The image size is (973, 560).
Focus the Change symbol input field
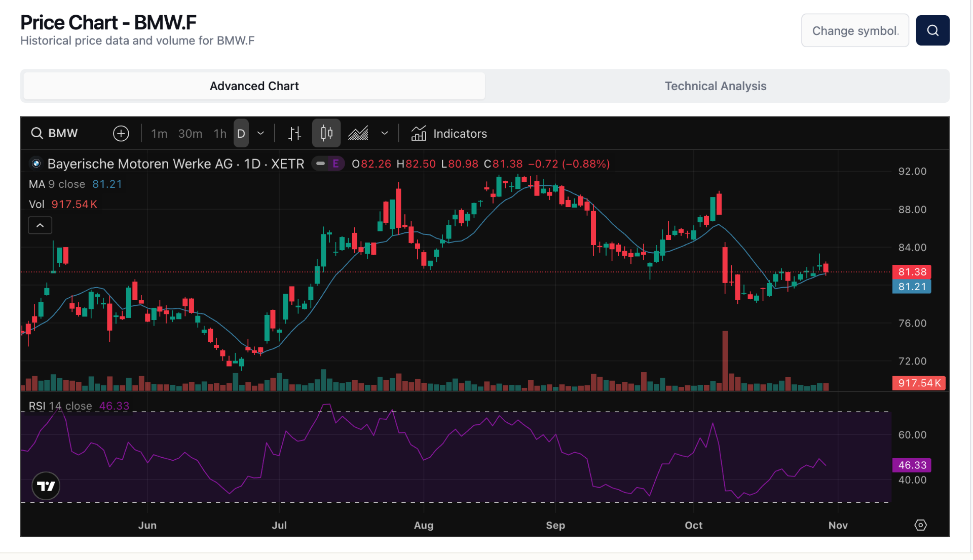pos(855,30)
